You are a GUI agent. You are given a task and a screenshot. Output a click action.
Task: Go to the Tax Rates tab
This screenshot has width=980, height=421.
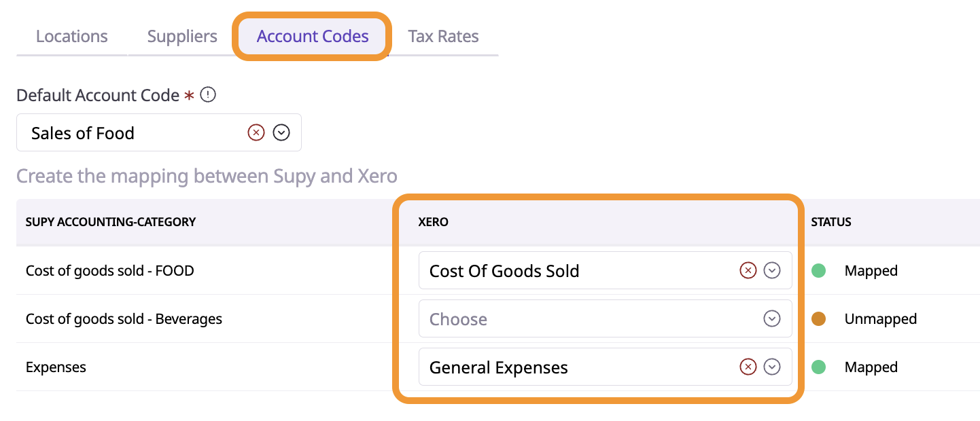(x=443, y=36)
